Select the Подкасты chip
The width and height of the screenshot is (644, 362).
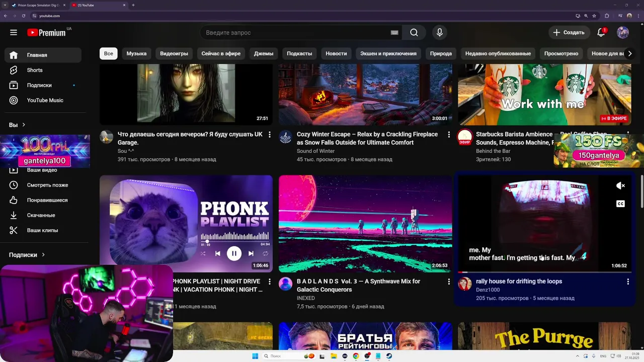[299, 53]
